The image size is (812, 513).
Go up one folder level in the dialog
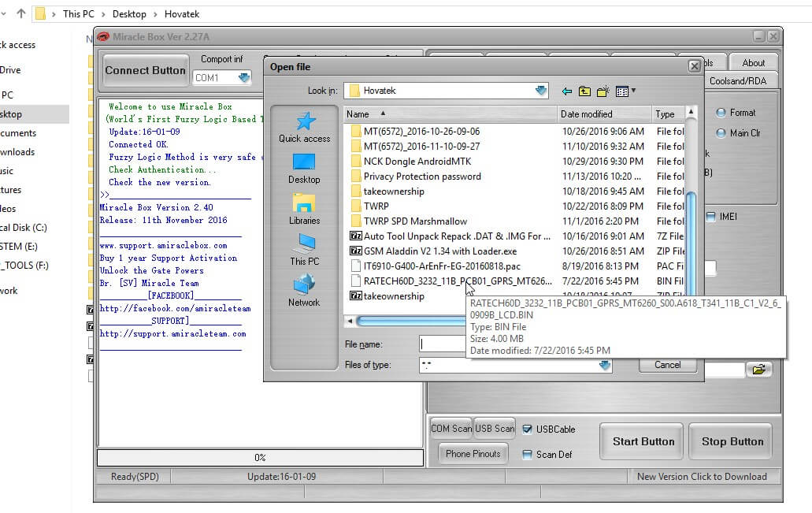click(x=583, y=90)
